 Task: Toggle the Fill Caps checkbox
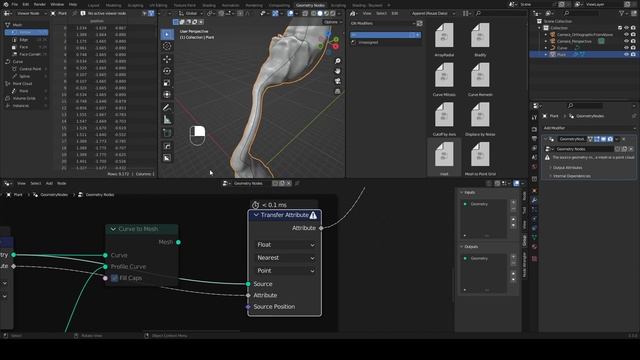(114, 278)
